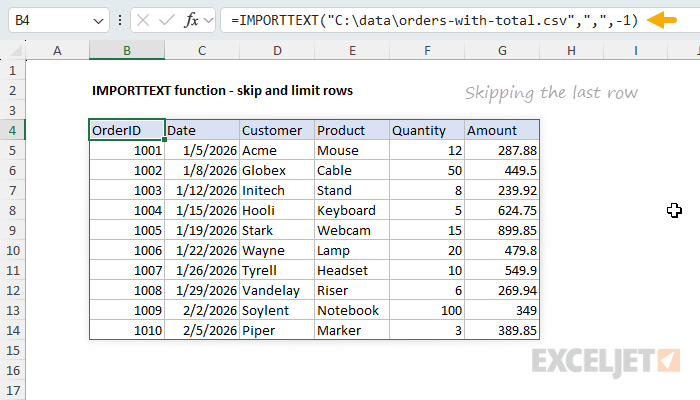Select row 14 header
700x400 pixels.
(x=12, y=330)
